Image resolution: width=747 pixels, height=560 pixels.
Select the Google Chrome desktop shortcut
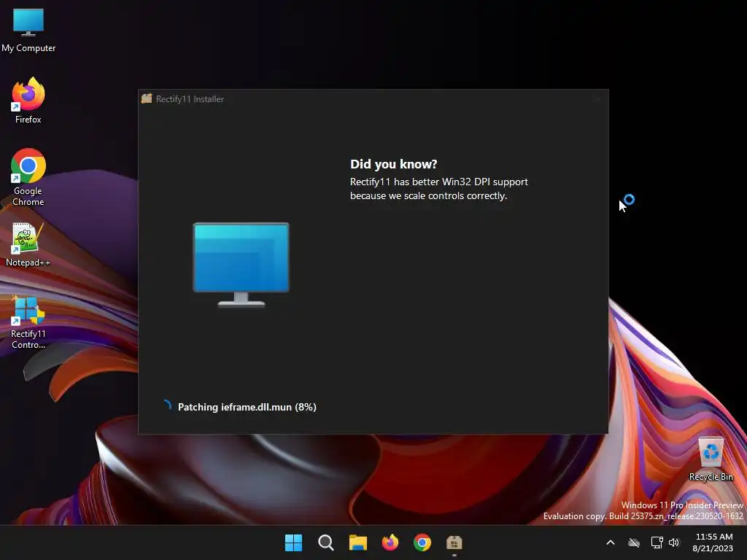coord(28,177)
